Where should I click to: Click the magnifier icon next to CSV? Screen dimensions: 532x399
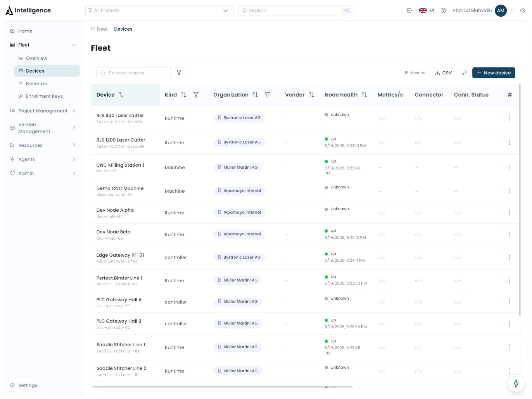pyautogui.click(x=465, y=73)
